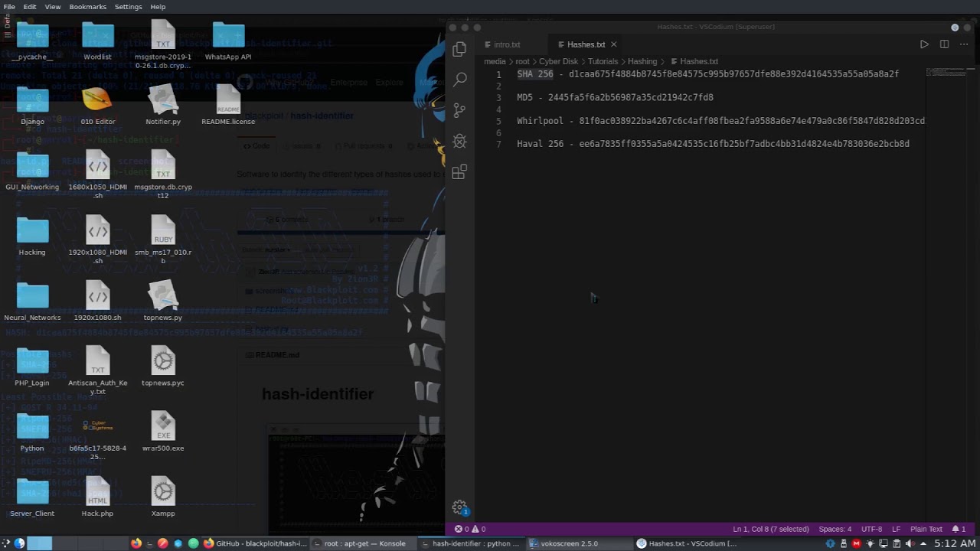Click the MD5 hash line

(x=615, y=97)
